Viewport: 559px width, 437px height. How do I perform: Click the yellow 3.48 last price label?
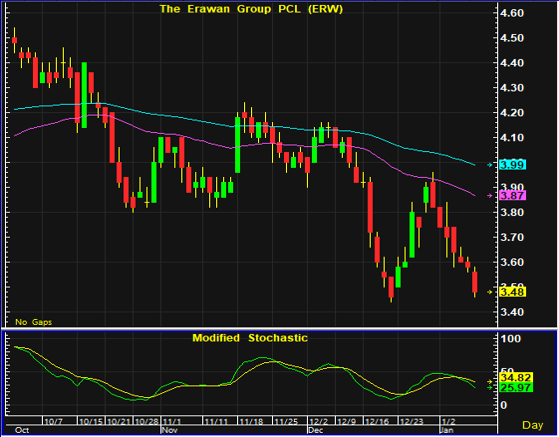point(513,292)
